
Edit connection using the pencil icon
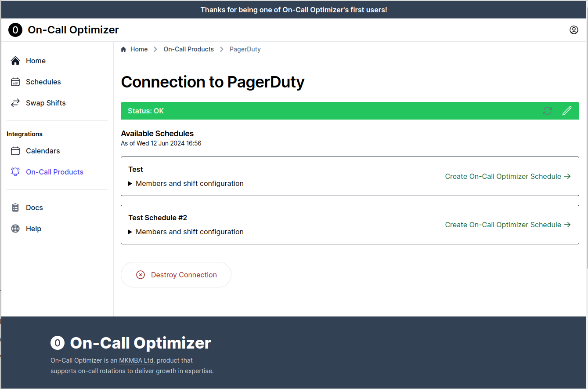(x=567, y=111)
